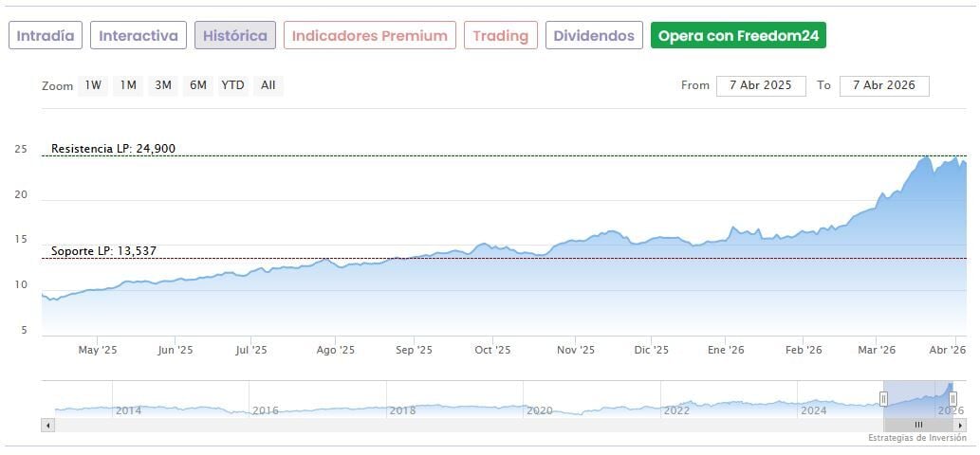Go to the Trading tab

pos(500,36)
